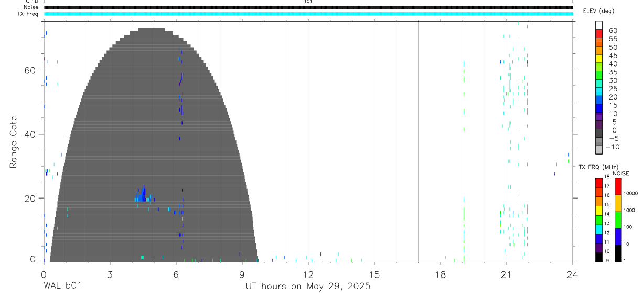
Task: Pick the black bottom swatch in TX FRQ colorbar
Action: coord(599,257)
